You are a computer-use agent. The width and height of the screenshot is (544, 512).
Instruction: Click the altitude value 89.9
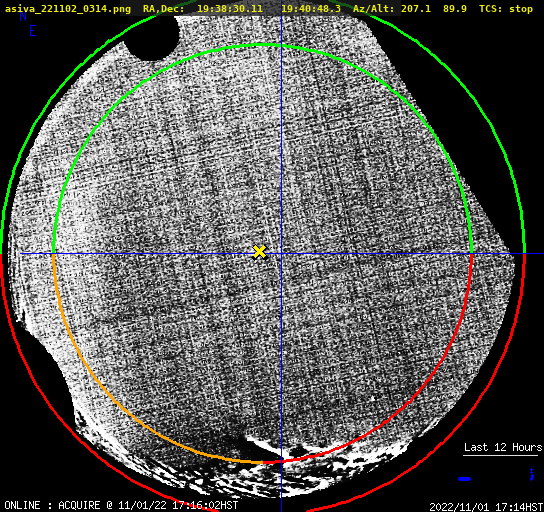tap(455, 8)
